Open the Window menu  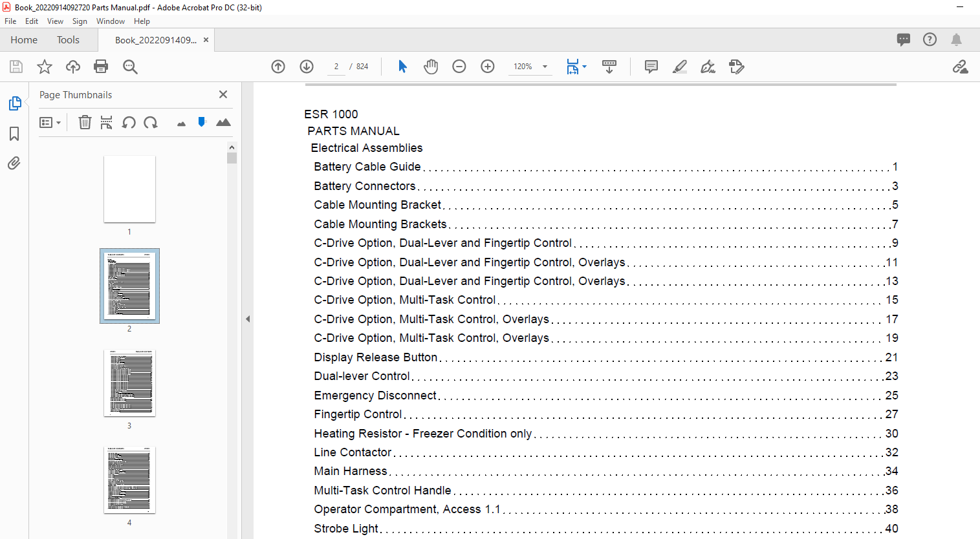pyautogui.click(x=111, y=21)
